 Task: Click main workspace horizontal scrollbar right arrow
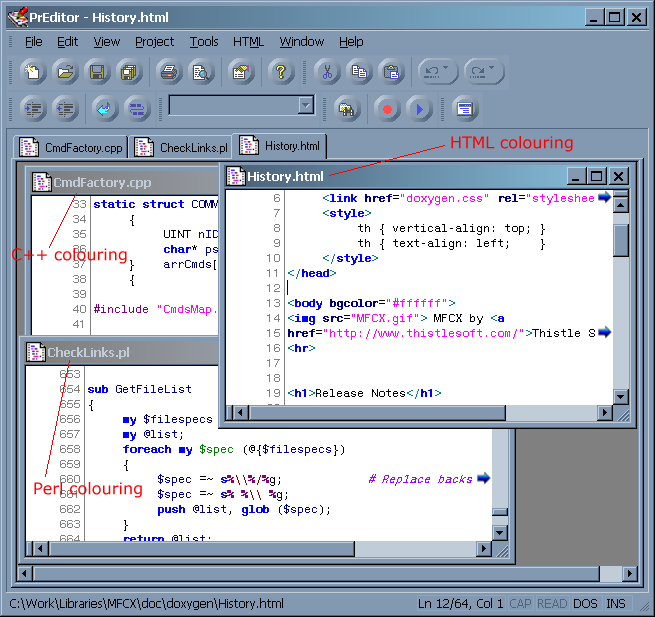pos(630,573)
